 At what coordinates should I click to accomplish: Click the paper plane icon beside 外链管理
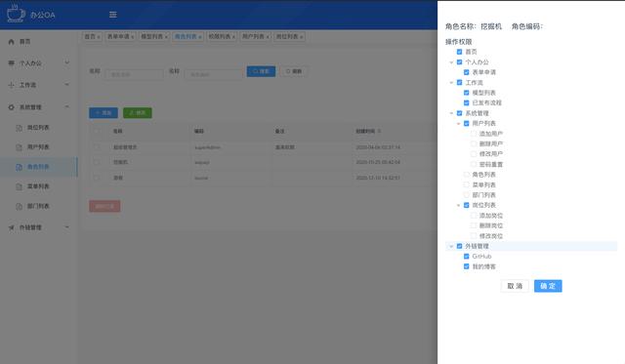point(11,227)
